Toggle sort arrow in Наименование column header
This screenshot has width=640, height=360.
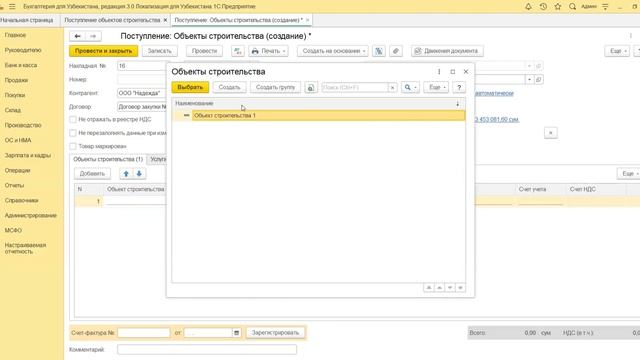click(x=458, y=104)
